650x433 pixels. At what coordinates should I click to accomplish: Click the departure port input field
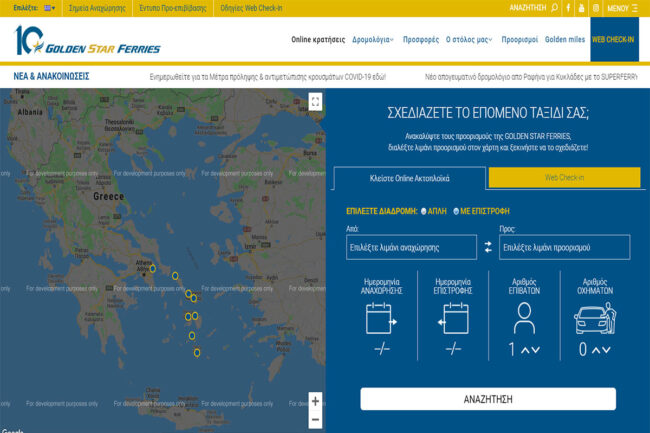pyautogui.click(x=411, y=247)
